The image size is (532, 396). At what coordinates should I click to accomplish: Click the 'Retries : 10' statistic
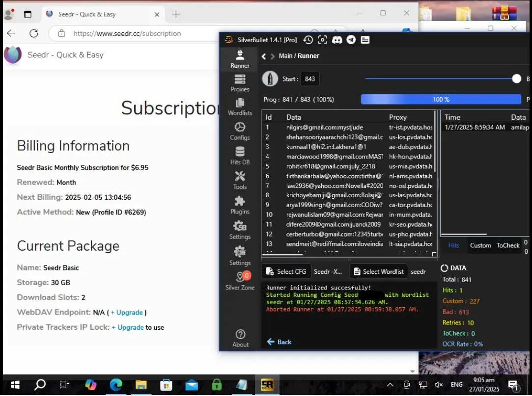pos(458,323)
